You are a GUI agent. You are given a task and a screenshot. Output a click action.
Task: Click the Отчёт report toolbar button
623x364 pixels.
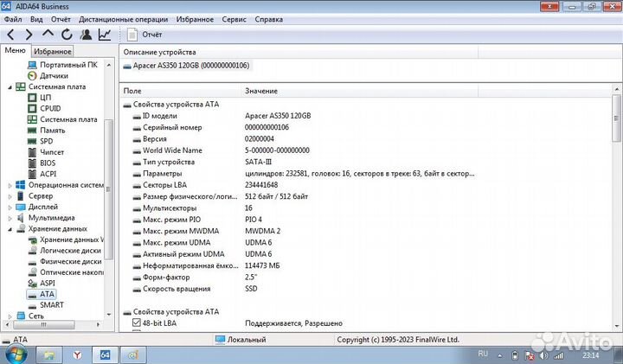click(145, 35)
